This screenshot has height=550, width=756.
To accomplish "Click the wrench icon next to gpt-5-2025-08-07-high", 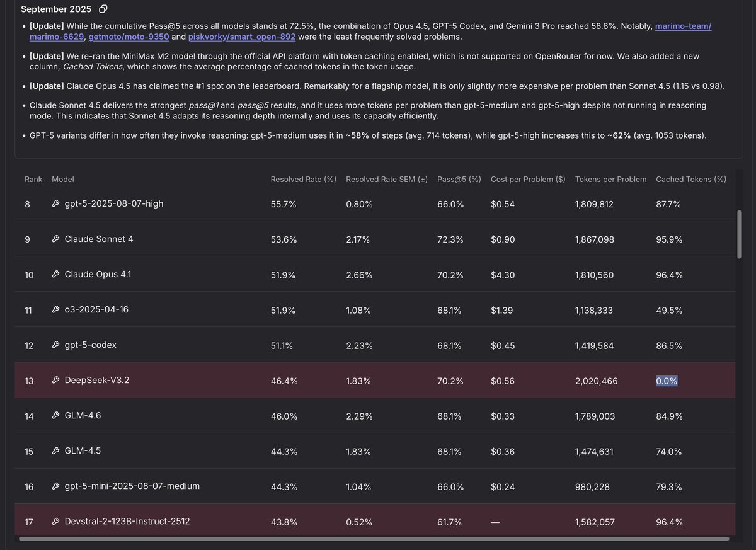I will [56, 204].
